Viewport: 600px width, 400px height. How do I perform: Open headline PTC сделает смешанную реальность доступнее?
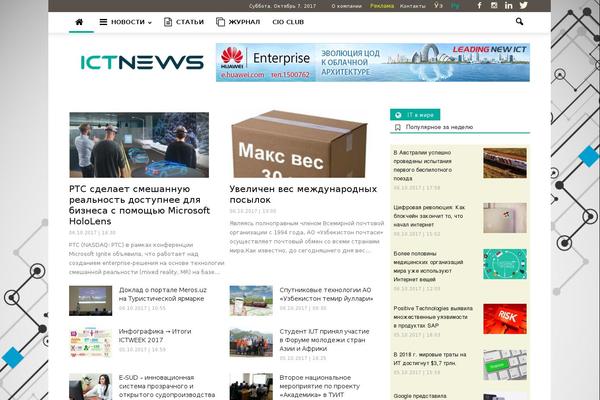(140, 205)
